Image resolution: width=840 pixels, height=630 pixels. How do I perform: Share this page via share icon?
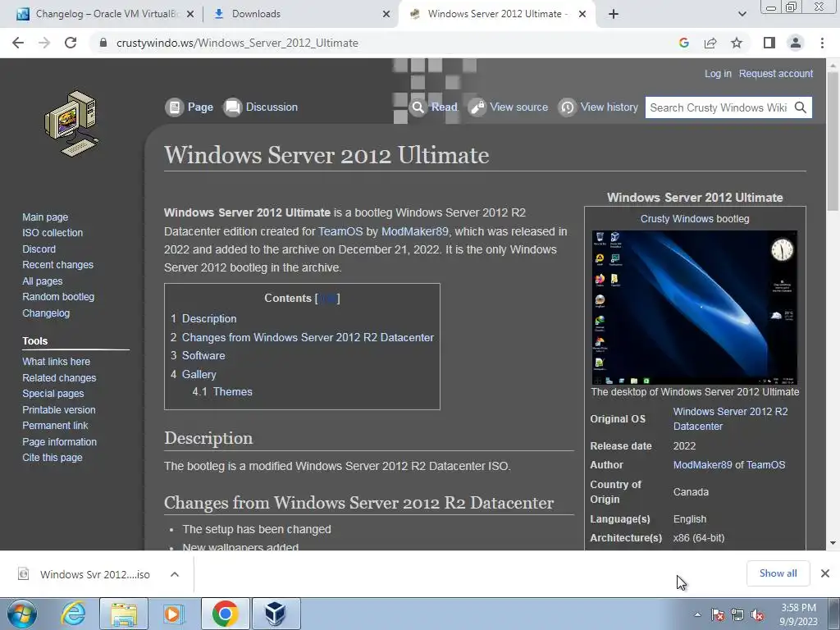[710, 43]
